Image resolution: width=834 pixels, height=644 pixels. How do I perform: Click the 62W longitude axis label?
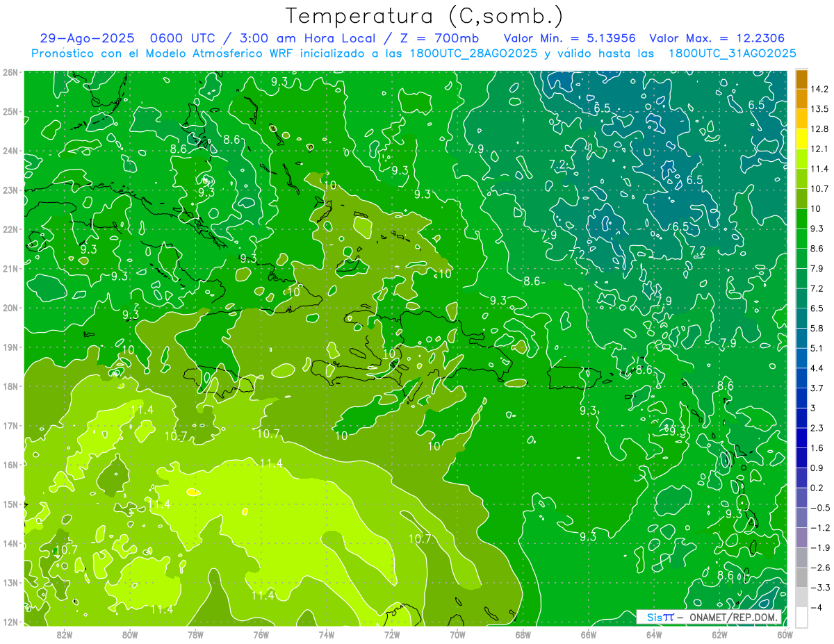pos(720,634)
